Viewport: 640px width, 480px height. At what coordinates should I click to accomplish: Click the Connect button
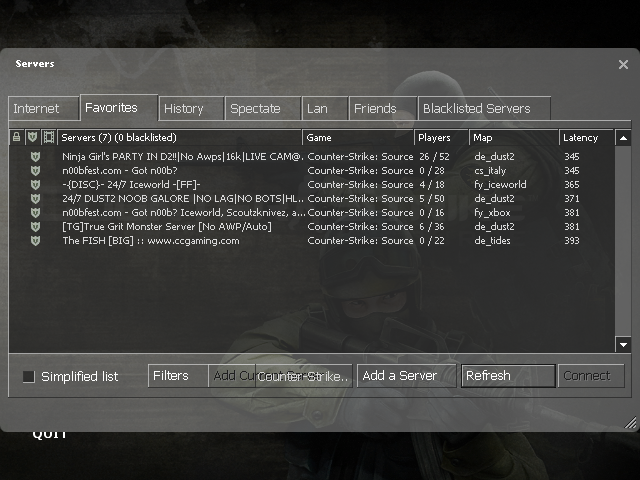(591, 376)
